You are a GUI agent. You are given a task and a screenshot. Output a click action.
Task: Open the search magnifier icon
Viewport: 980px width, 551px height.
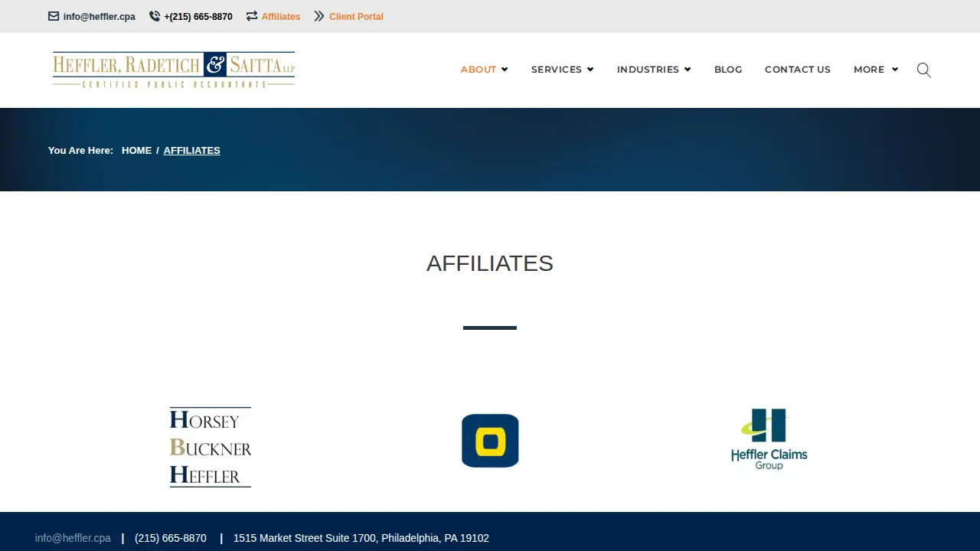click(x=924, y=70)
